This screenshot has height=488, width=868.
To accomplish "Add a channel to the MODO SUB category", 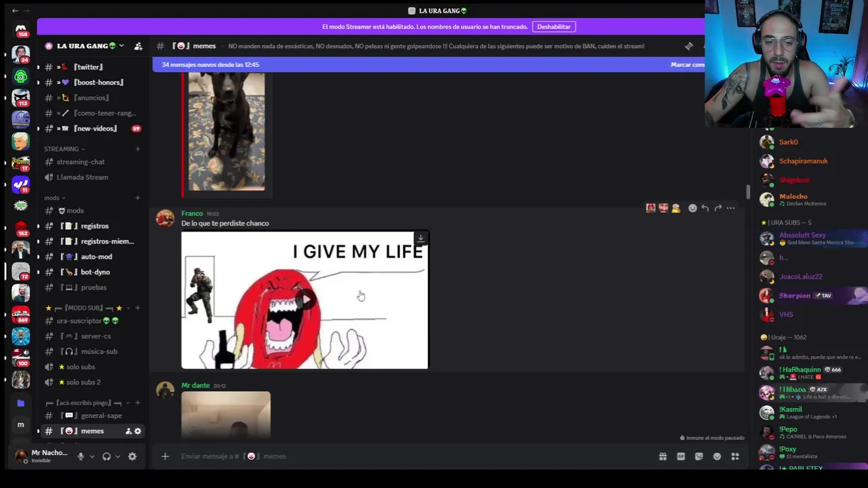I will (x=138, y=308).
